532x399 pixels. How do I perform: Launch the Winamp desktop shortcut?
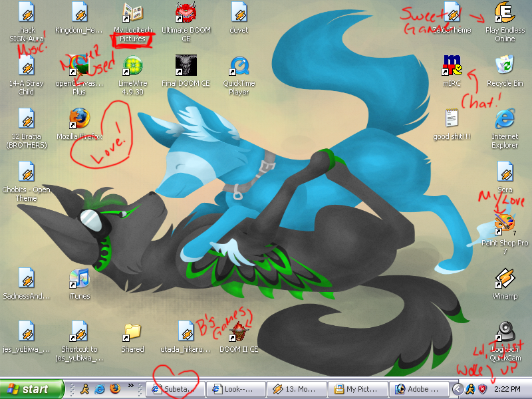505,279
